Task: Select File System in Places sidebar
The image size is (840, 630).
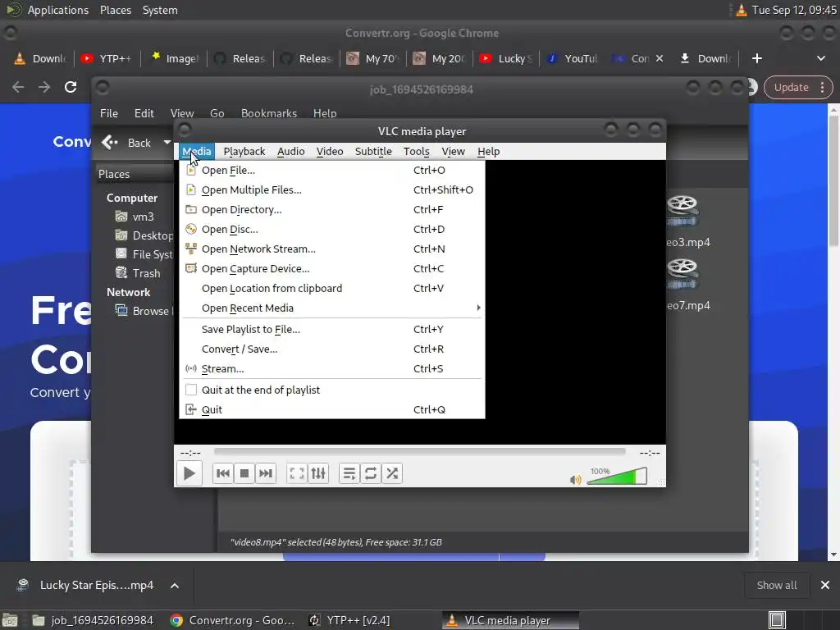Action: (x=144, y=254)
